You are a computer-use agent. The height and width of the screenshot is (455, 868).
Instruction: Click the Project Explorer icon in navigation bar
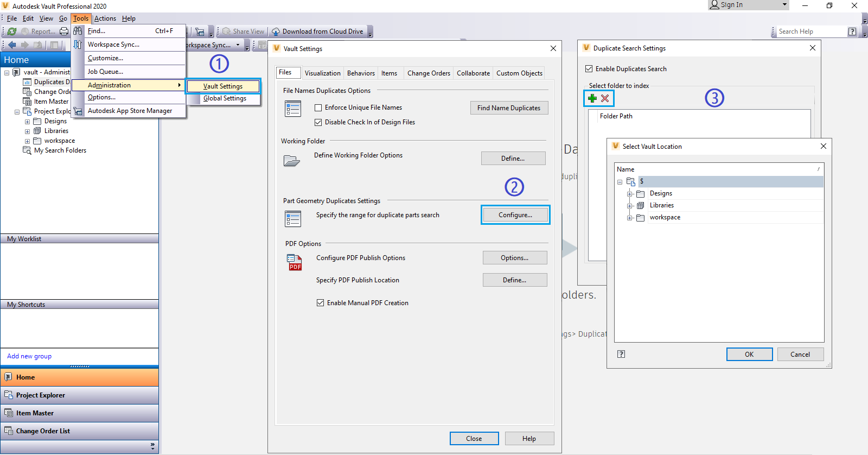tap(9, 395)
